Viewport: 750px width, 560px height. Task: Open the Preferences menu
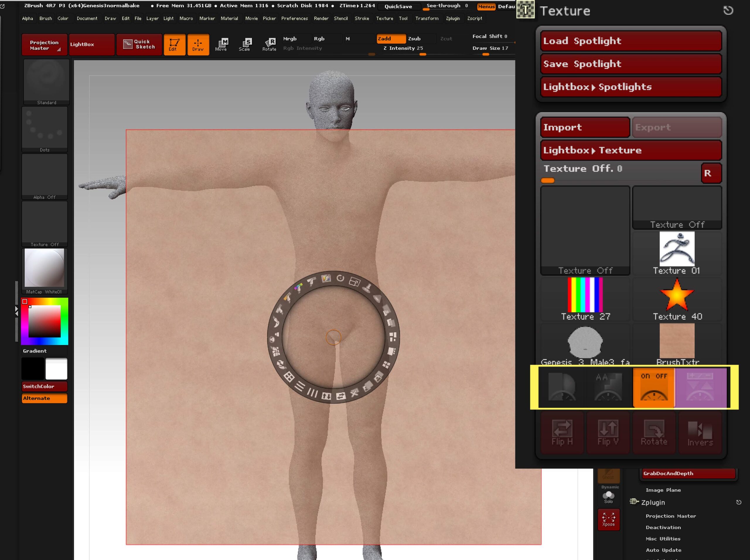point(294,18)
